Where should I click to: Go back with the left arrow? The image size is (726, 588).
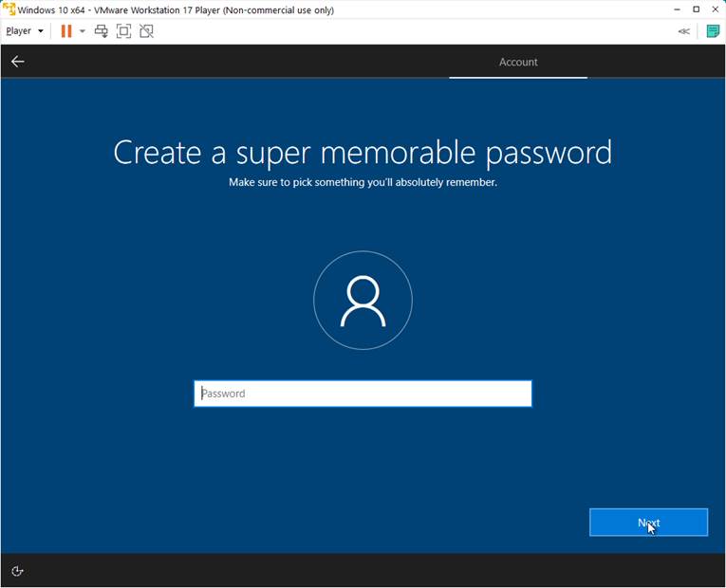point(17,62)
